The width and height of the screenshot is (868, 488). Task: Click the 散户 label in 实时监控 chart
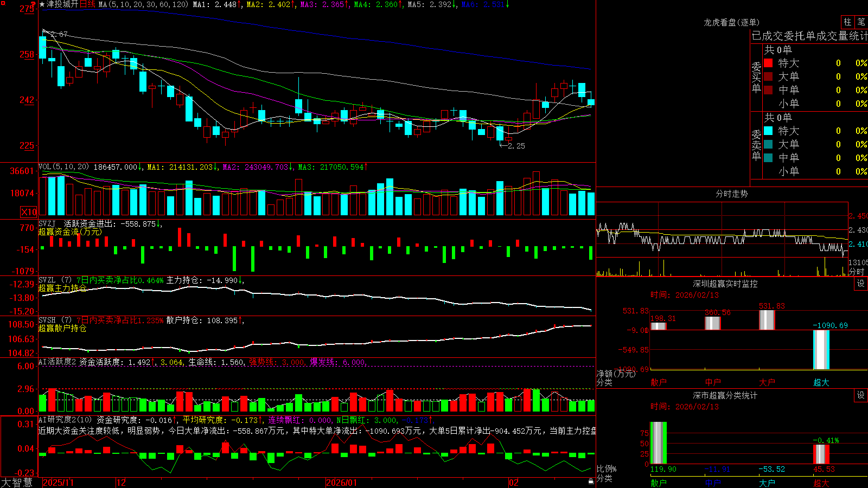pos(659,382)
